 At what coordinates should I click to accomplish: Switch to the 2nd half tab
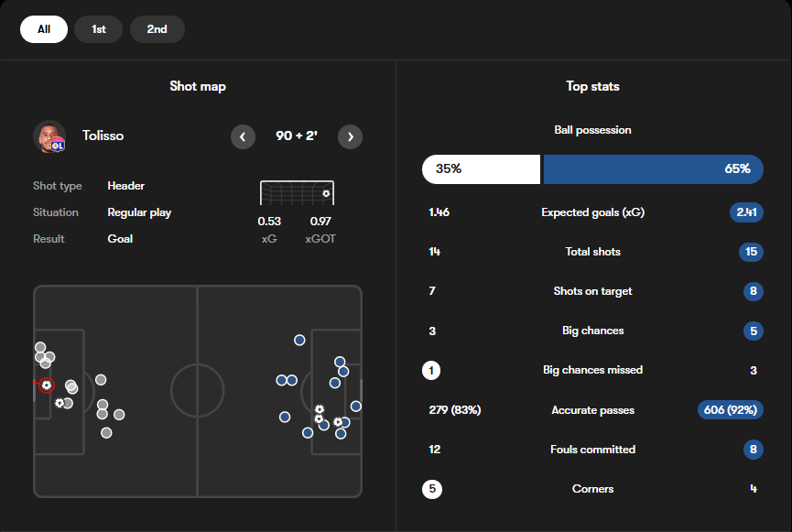click(157, 29)
